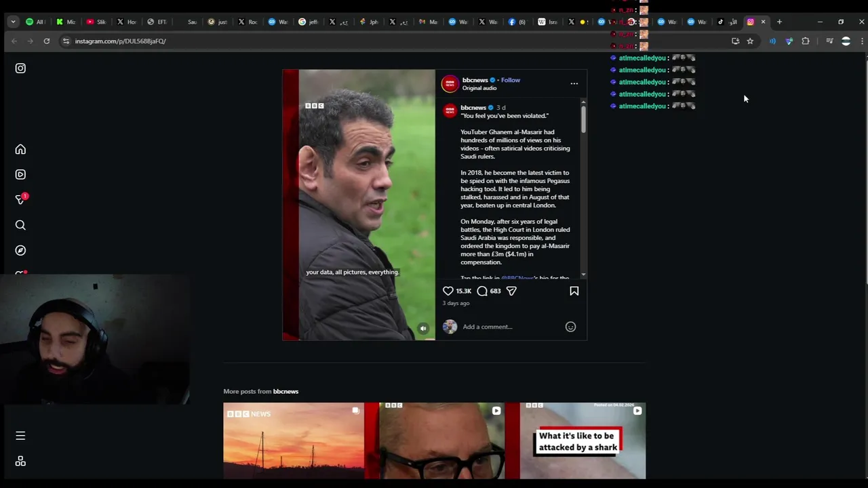Open a new browser tab
The image size is (868, 488).
click(779, 22)
